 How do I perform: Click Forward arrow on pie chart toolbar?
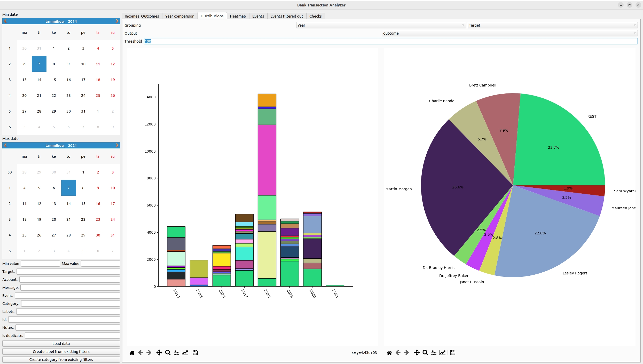[x=406, y=353]
